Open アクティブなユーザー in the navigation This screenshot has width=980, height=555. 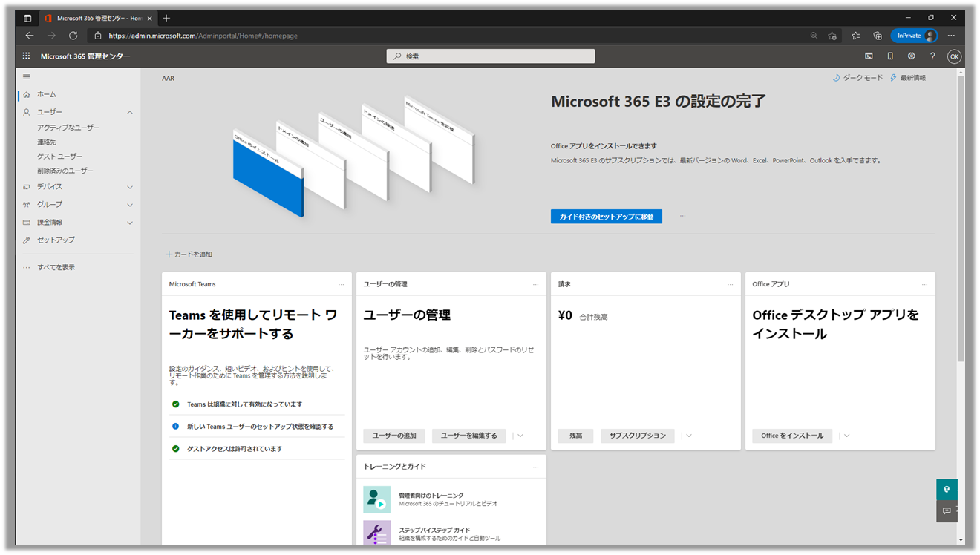point(68,128)
